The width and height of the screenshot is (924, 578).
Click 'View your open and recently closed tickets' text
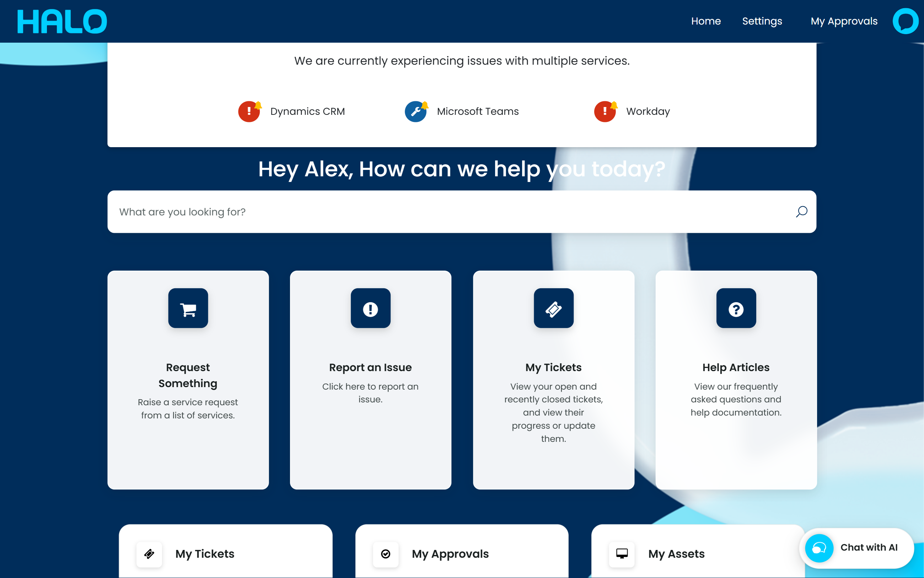click(x=553, y=412)
